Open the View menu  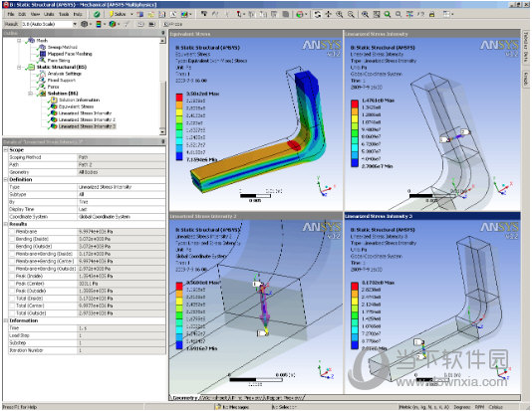click(35, 14)
